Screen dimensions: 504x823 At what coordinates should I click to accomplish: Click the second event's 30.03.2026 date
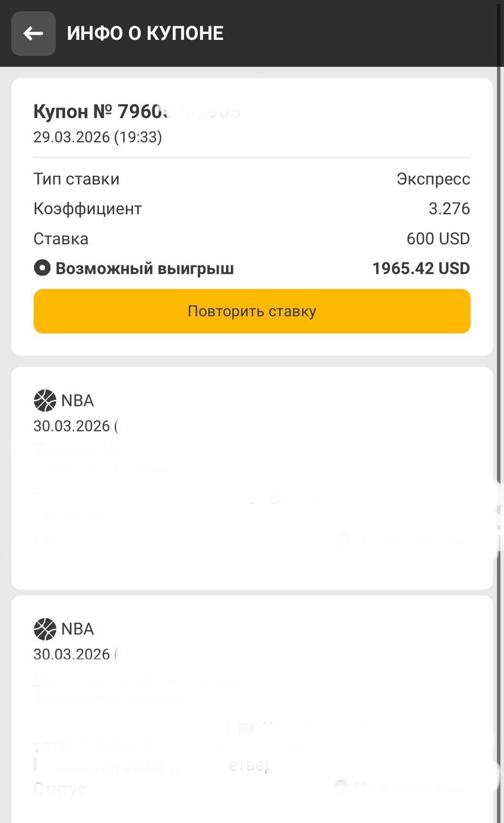[x=72, y=655]
